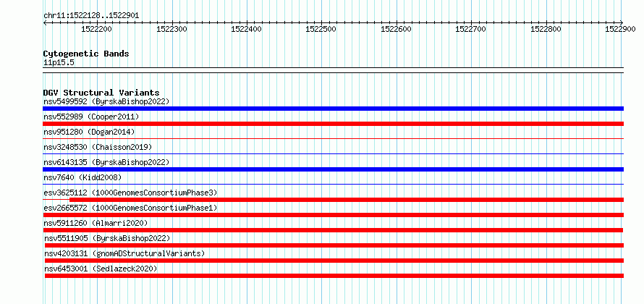The image size is (644, 304).
Task: Click the red bar of nsv552989
Action: click(333, 124)
